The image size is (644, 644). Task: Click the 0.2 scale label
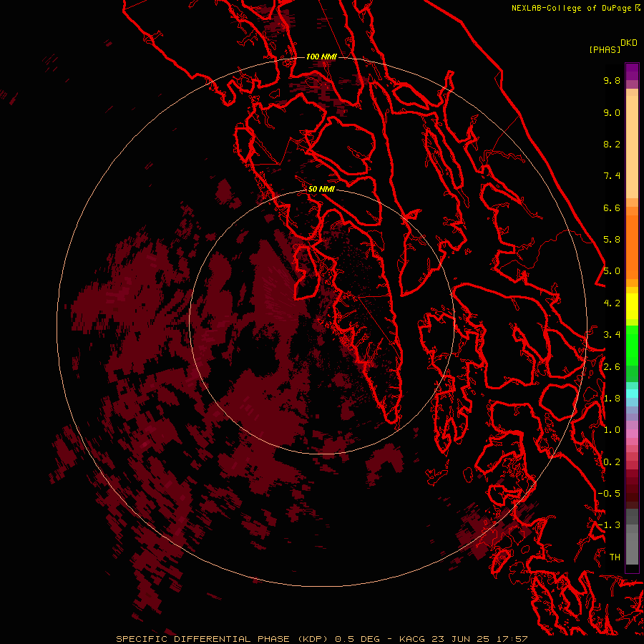(x=612, y=462)
